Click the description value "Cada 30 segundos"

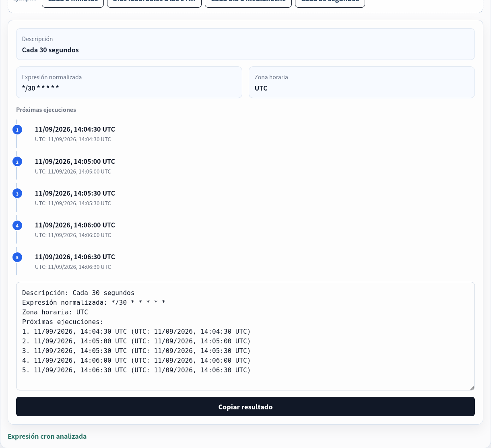(50, 50)
